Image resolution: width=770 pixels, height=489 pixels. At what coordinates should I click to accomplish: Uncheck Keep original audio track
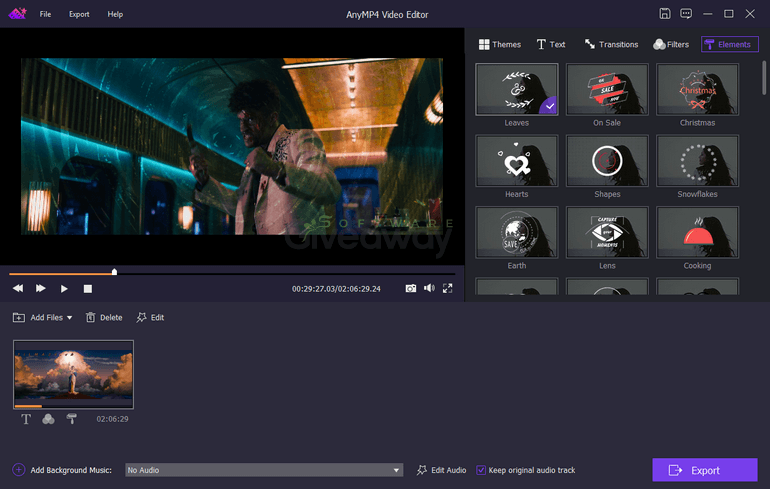click(x=481, y=470)
